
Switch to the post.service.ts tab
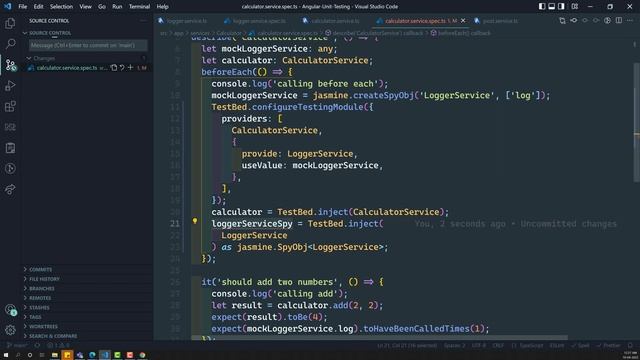click(x=497, y=21)
